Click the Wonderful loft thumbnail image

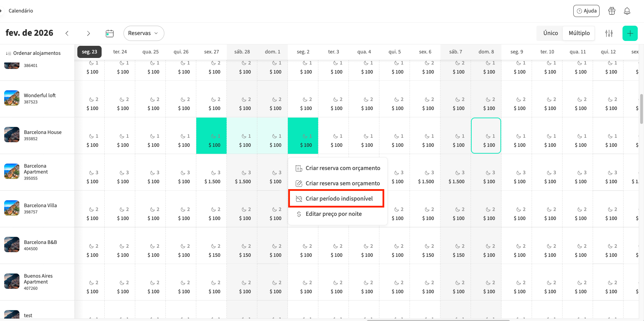12,98
